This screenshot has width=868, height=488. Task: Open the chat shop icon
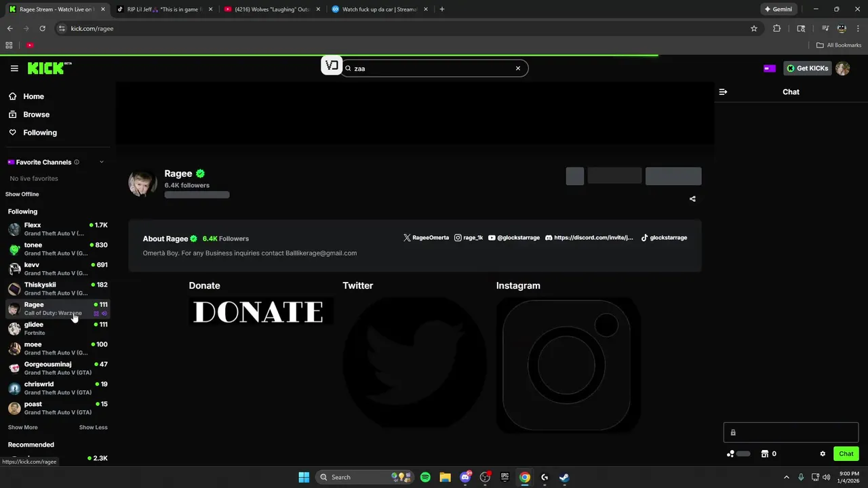(765, 454)
